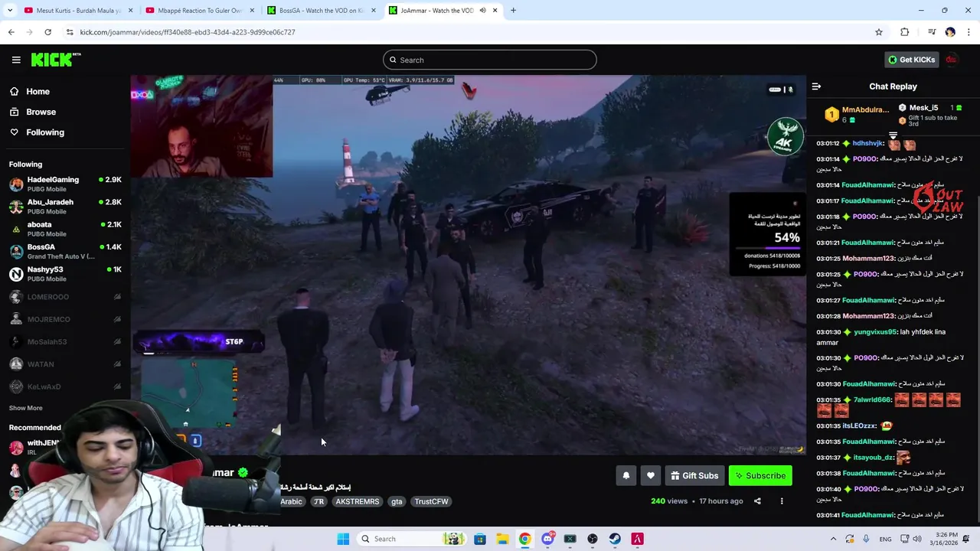980x551 pixels.
Task: Open Chrome extensions puzzle icon
Action: tap(905, 32)
